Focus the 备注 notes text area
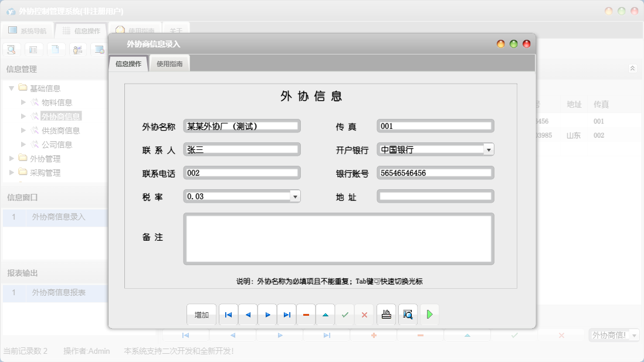 (338, 238)
